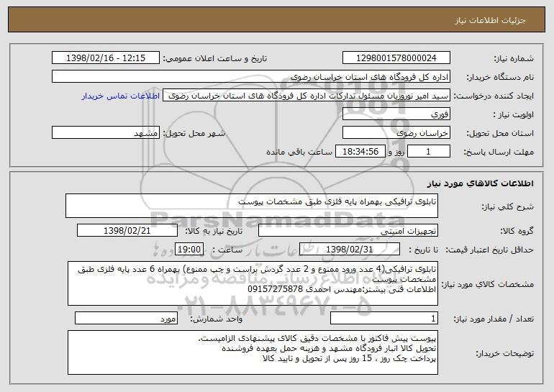Select the priority field showing فوری
This screenshot has height=392, width=554.
(396, 114)
